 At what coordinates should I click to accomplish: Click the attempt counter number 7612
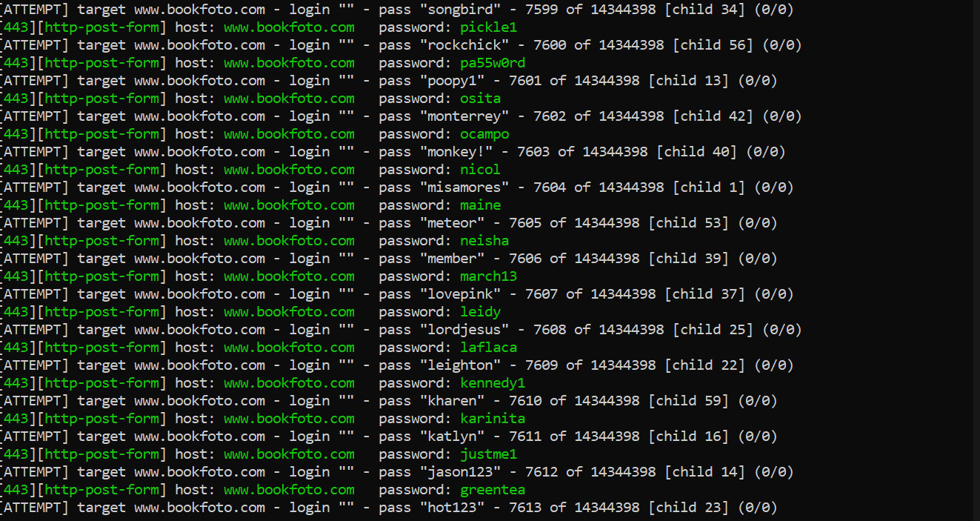(x=541, y=472)
